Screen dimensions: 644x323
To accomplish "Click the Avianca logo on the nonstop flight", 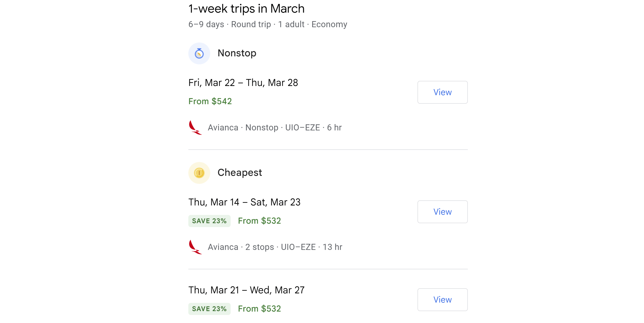I will pos(195,127).
